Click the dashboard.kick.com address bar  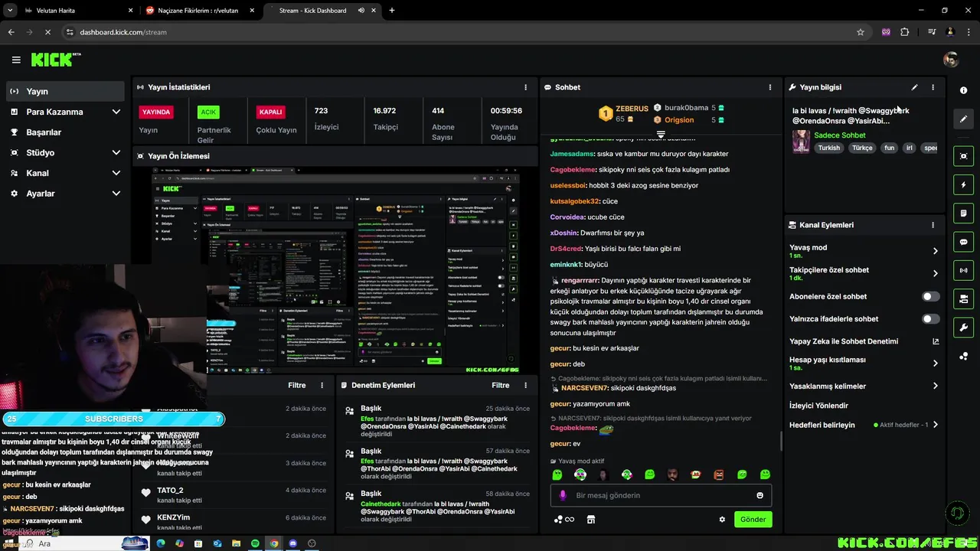coord(465,32)
